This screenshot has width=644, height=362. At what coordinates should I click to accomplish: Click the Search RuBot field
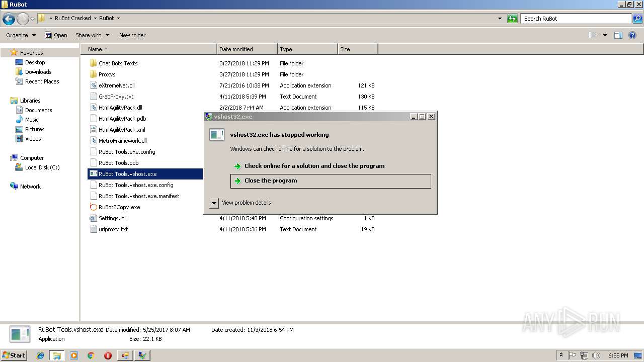577,19
